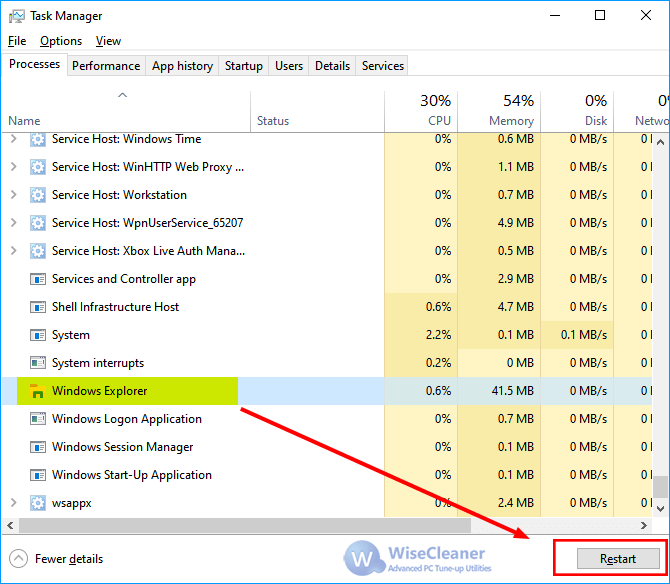Expand Service Host: WpnUserService_65207 group
Screen dimensions: 670x584
pos(14,223)
